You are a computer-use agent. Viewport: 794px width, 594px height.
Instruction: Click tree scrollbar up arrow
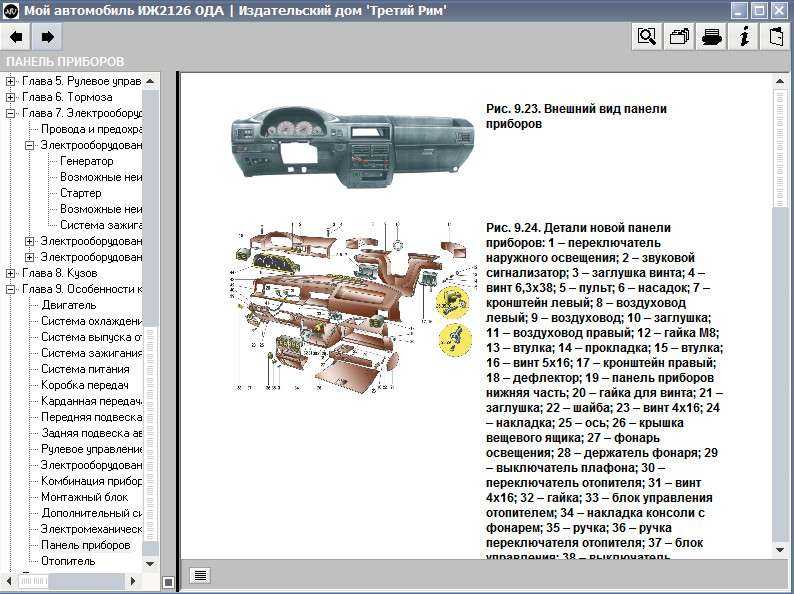pos(150,81)
